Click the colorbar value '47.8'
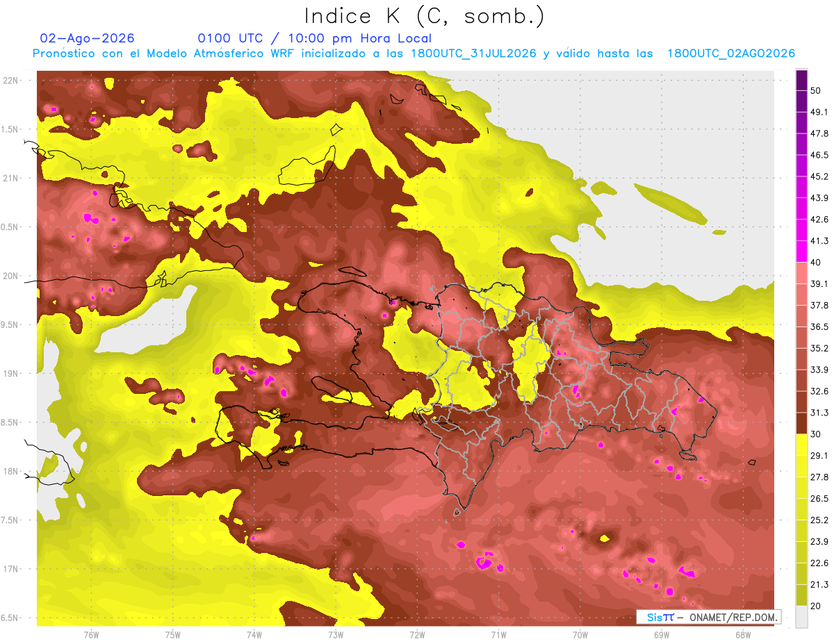This screenshot has width=834, height=644. pyautogui.click(x=820, y=133)
